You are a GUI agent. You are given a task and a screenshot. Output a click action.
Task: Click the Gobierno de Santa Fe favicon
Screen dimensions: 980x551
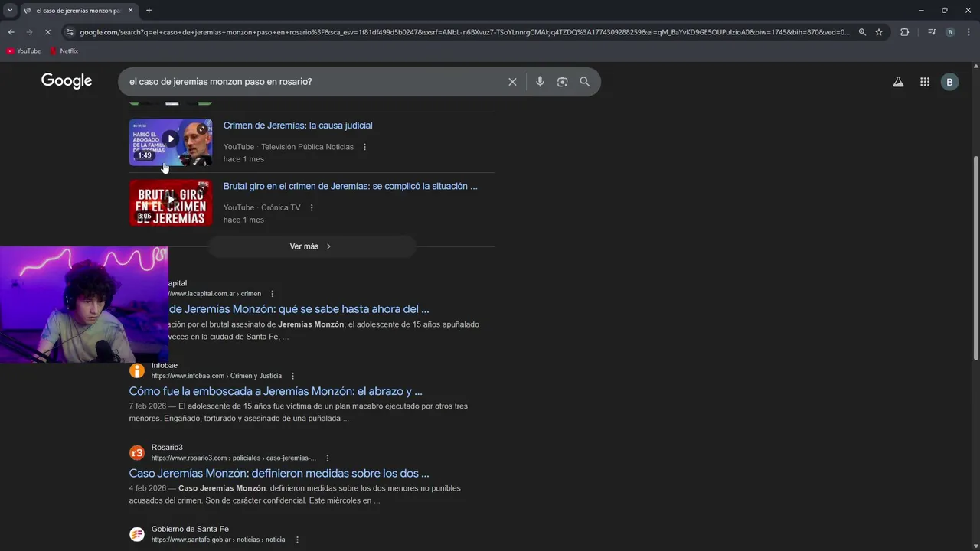coord(137,534)
